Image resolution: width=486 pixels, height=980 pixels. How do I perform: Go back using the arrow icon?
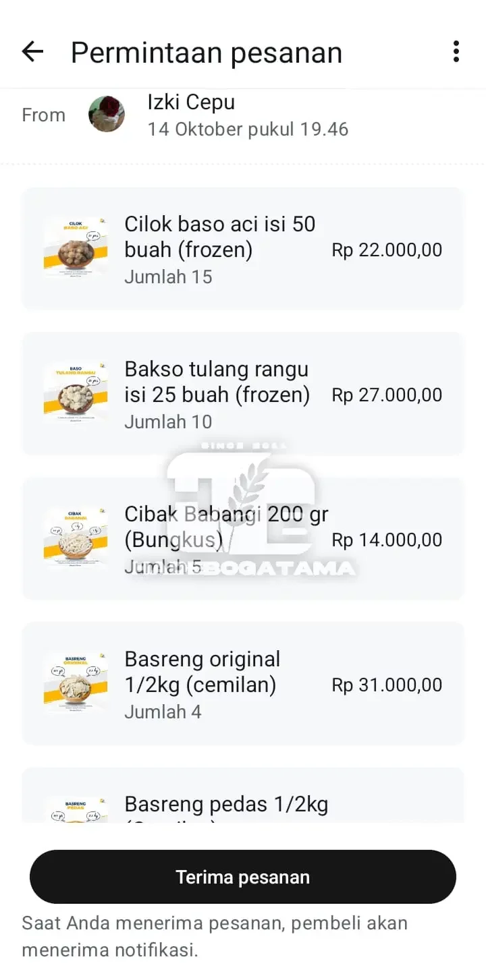click(32, 52)
